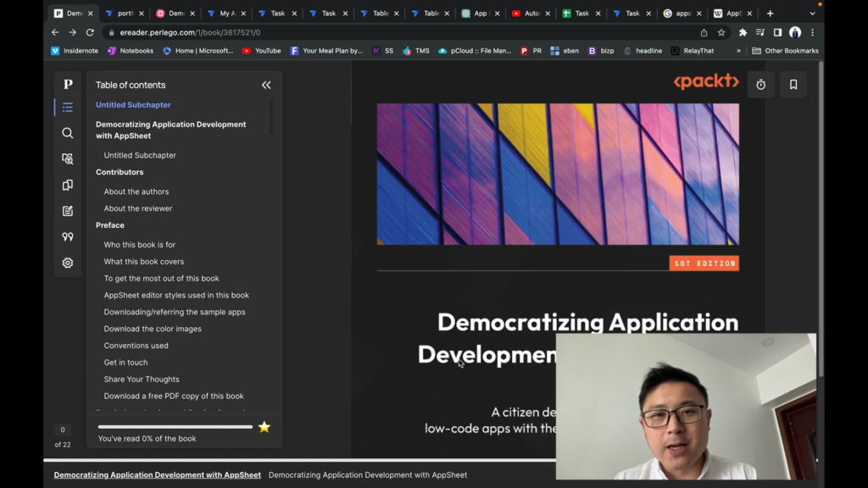Open the Chrome profile avatar
The image size is (868, 488).
tap(795, 33)
